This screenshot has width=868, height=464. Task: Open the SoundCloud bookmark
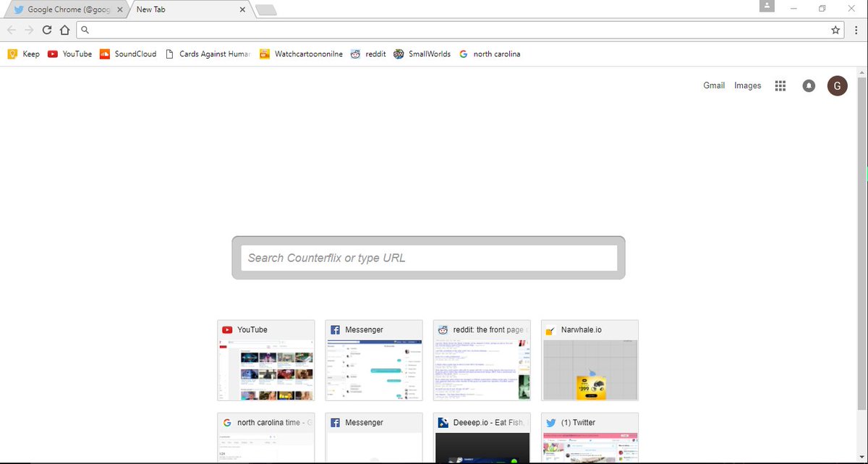(128, 54)
